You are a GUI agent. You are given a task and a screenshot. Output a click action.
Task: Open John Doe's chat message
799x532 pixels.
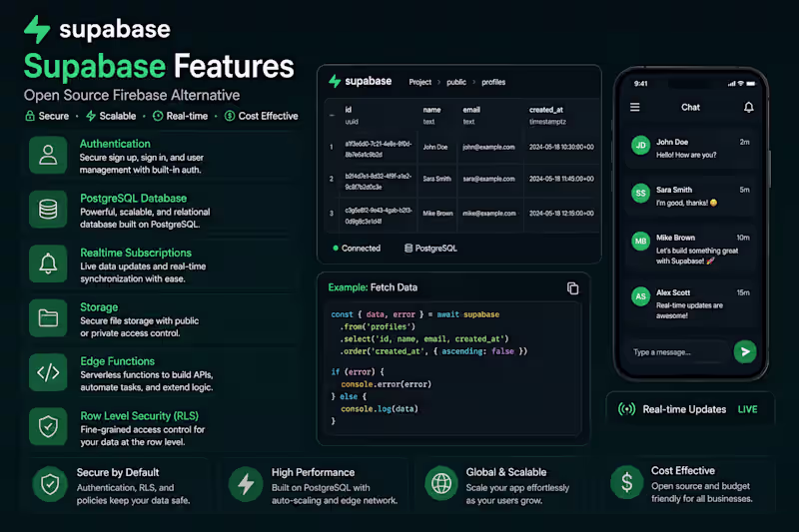point(690,148)
